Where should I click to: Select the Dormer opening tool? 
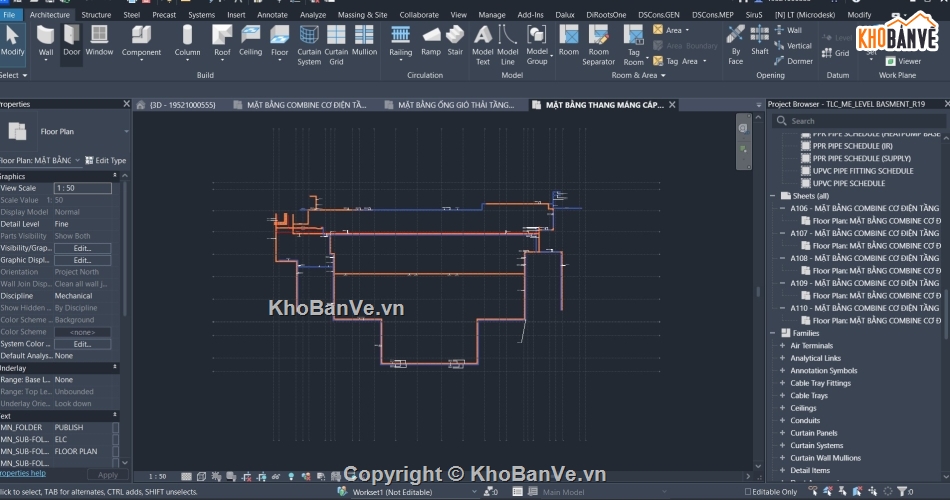[793, 61]
